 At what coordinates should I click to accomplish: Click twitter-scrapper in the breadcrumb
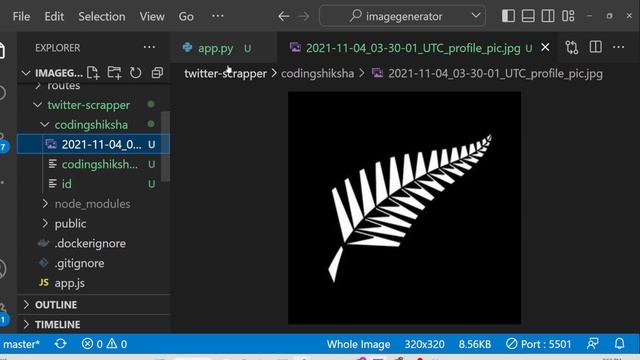tap(225, 73)
